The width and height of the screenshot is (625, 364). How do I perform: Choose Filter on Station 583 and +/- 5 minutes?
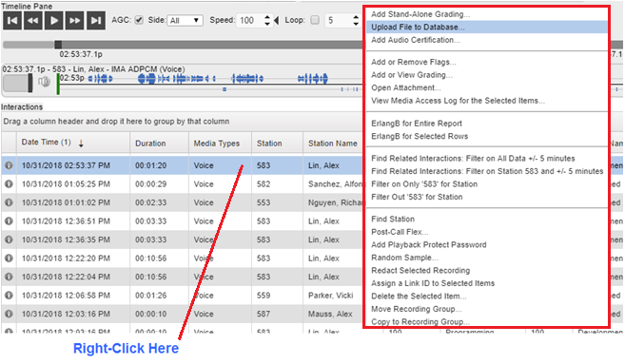487,171
